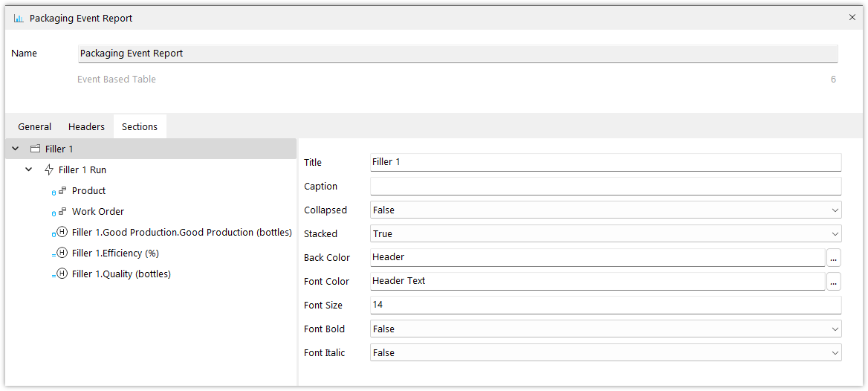Click the Filler 1.Efficiency tag icon

[62, 253]
